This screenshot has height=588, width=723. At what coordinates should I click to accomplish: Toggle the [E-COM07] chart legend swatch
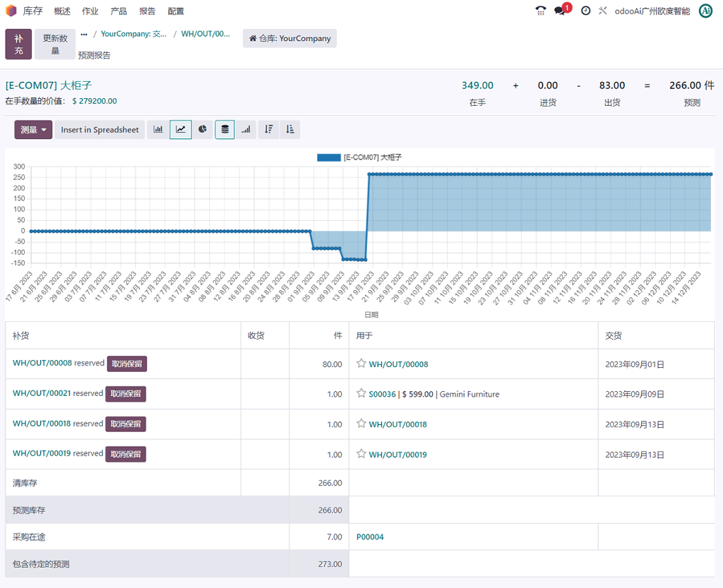pos(328,157)
